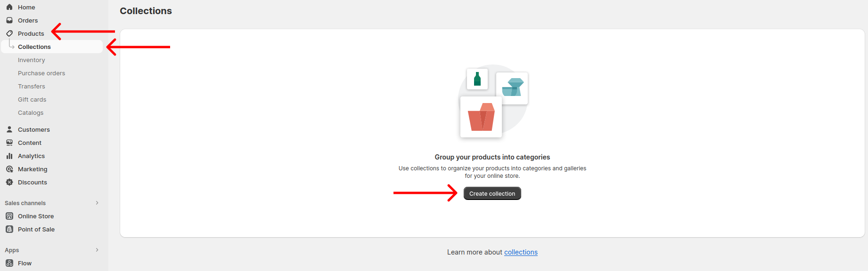Viewport: 868px width, 271px height.
Task: Click the Products tag icon
Action: coord(9,33)
